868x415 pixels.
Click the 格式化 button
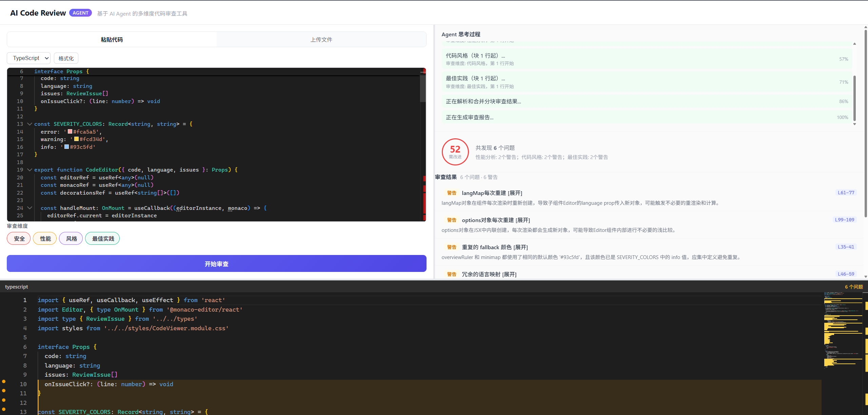click(x=66, y=58)
